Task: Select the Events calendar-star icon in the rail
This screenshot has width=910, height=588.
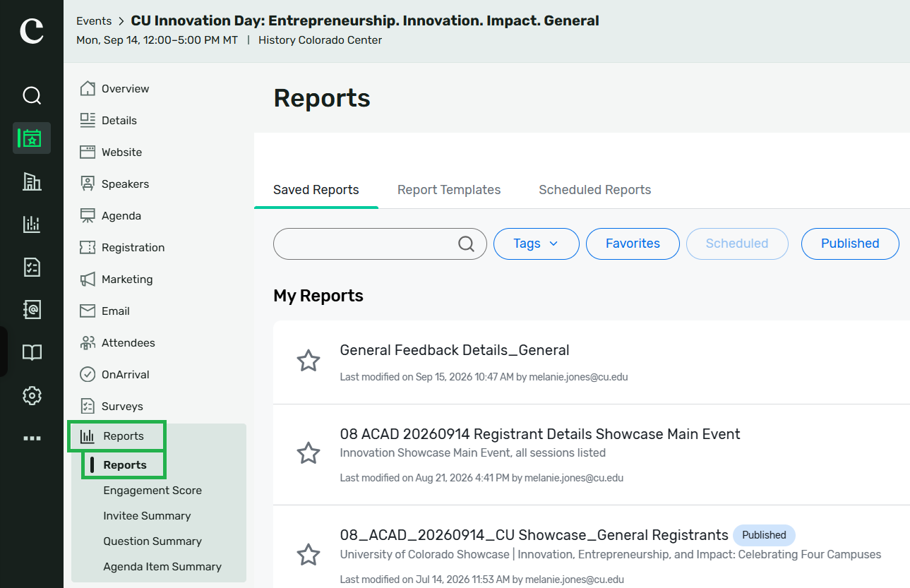Action: (x=32, y=138)
